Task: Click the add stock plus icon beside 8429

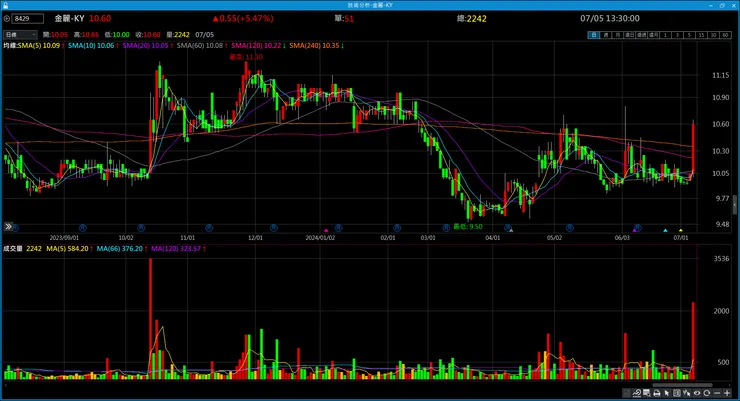Action: 7,19
